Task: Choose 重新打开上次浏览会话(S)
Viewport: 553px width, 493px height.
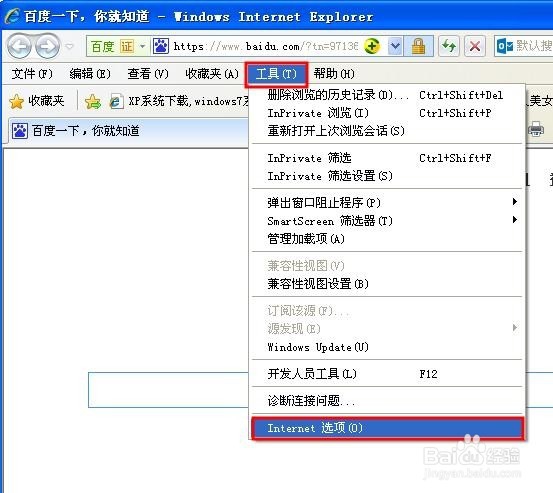Action: pyautogui.click(x=387, y=131)
